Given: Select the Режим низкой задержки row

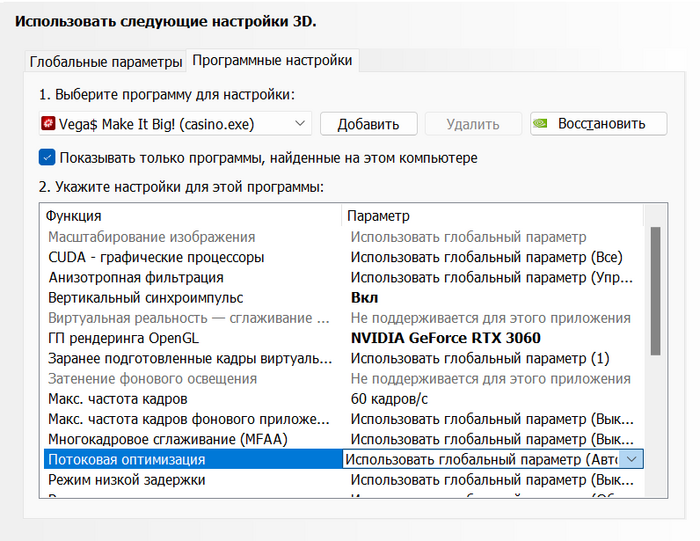Looking at the screenshot, I should [127, 480].
